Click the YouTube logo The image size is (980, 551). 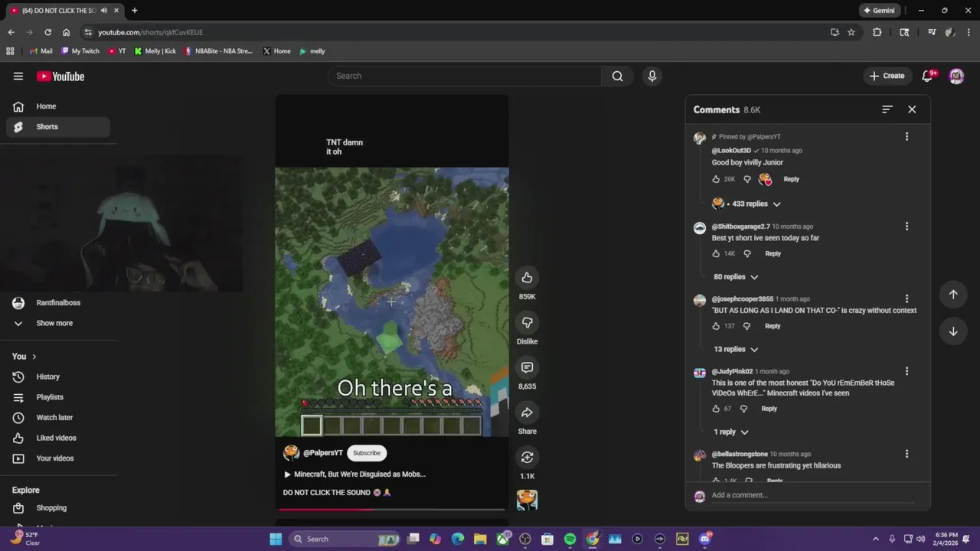point(60,76)
